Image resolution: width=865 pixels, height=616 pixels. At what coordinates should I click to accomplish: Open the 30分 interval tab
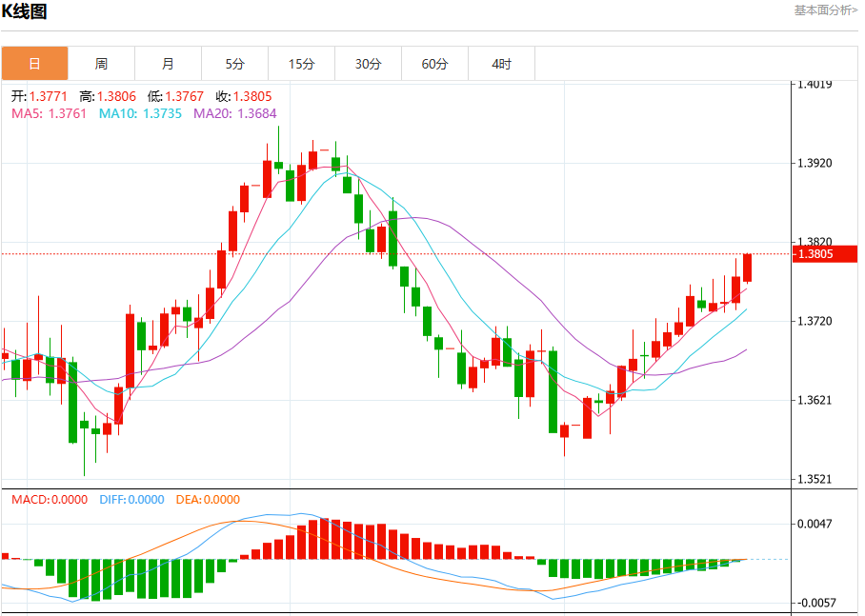(368, 64)
